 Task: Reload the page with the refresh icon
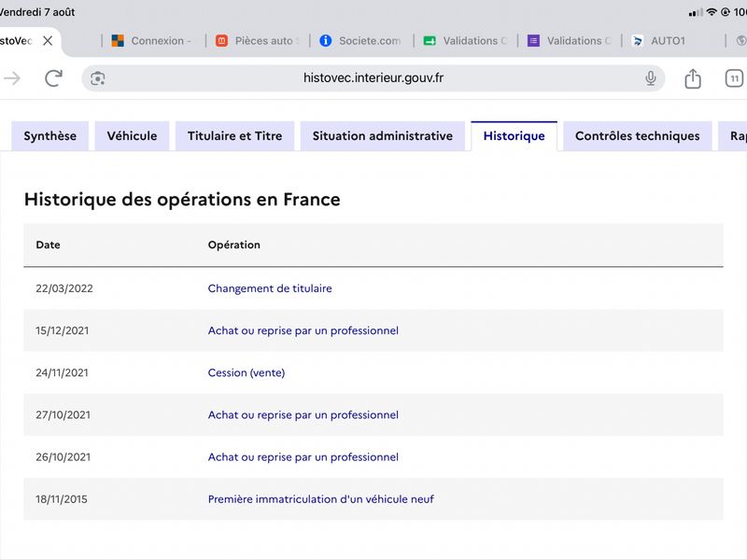click(x=53, y=78)
